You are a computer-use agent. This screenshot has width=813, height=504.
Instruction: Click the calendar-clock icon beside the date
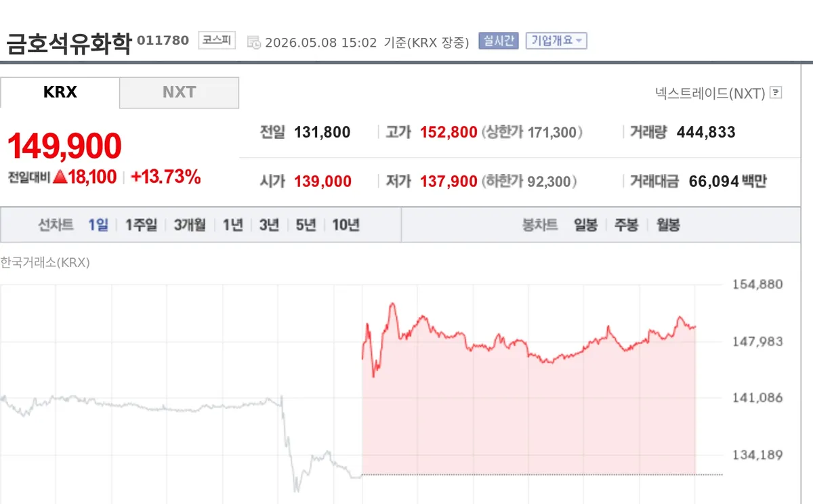[x=254, y=42]
